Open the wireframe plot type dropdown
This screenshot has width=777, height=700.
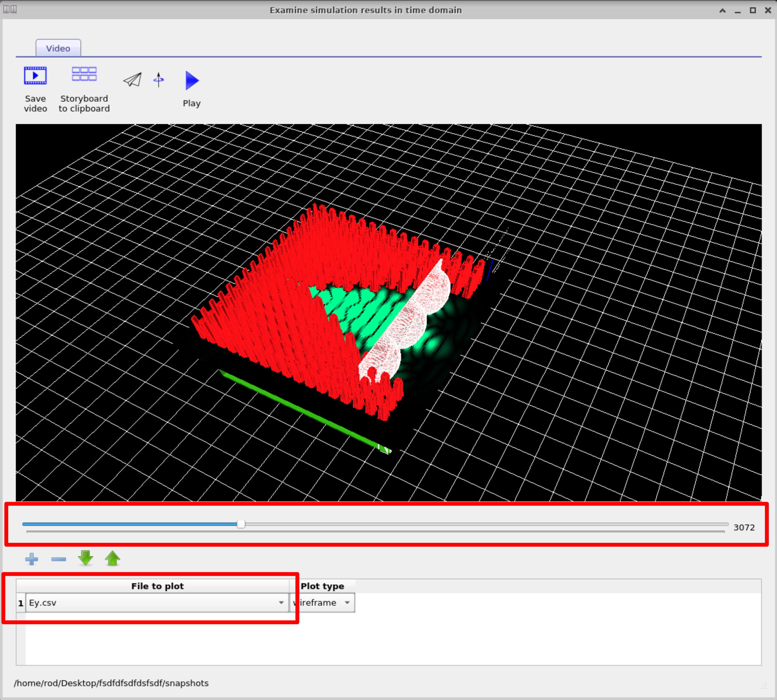pyautogui.click(x=347, y=603)
